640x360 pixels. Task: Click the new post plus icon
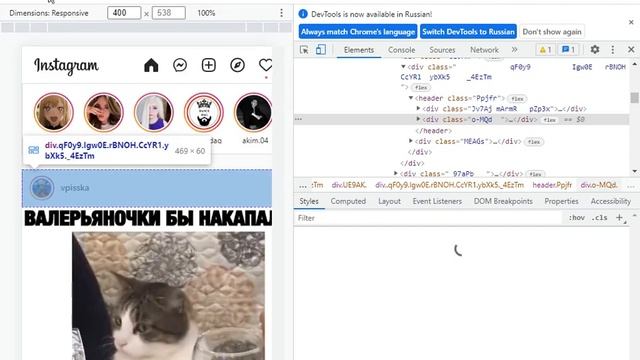point(209,65)
